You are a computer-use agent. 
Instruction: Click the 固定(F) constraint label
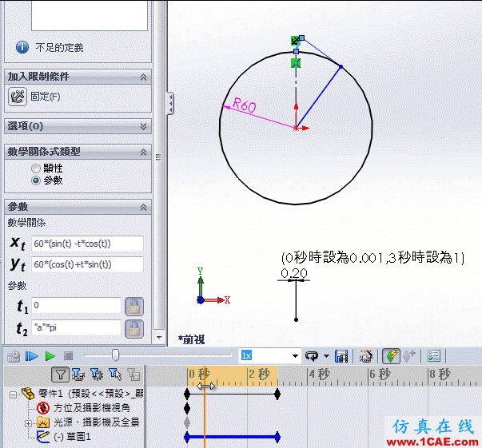pyautogui.click(x=46, y=97)
